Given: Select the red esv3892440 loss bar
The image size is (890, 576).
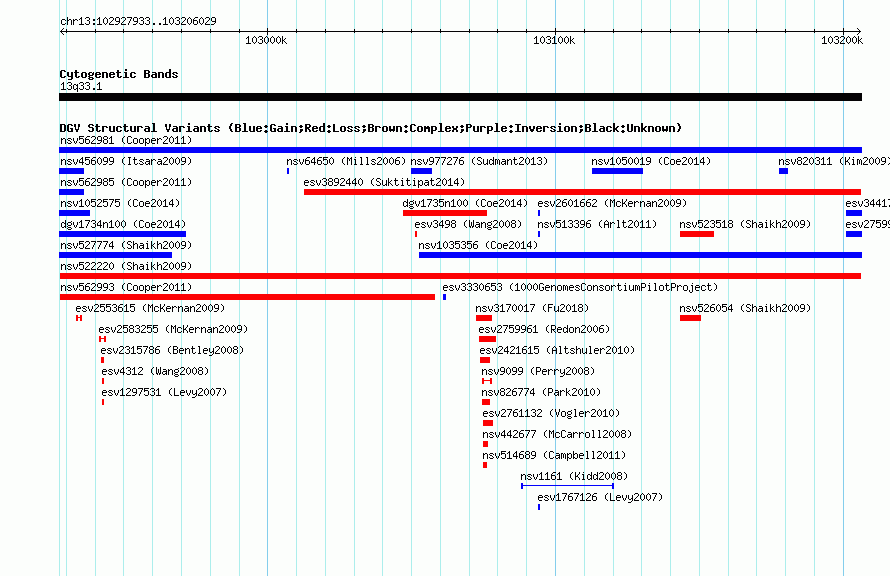Looking at the screenshot, I should click(582, 192).
